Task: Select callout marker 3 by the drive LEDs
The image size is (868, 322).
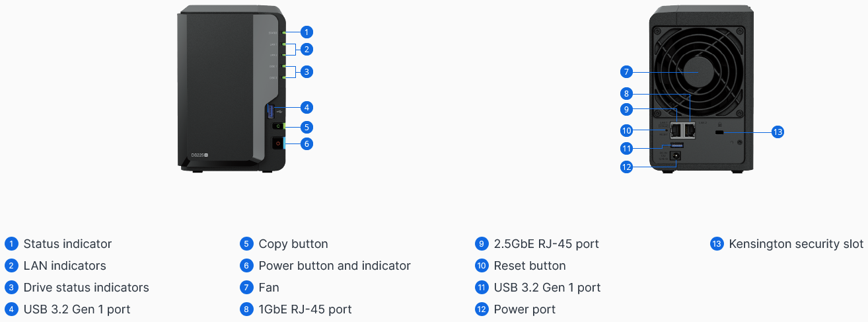Action: 307,71
